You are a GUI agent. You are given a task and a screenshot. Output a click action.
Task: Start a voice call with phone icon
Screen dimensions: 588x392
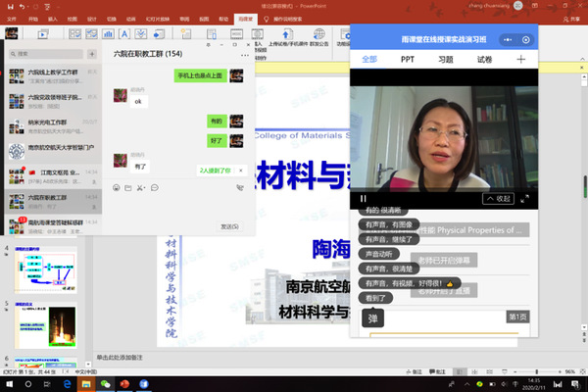click(x=239, y=186)
